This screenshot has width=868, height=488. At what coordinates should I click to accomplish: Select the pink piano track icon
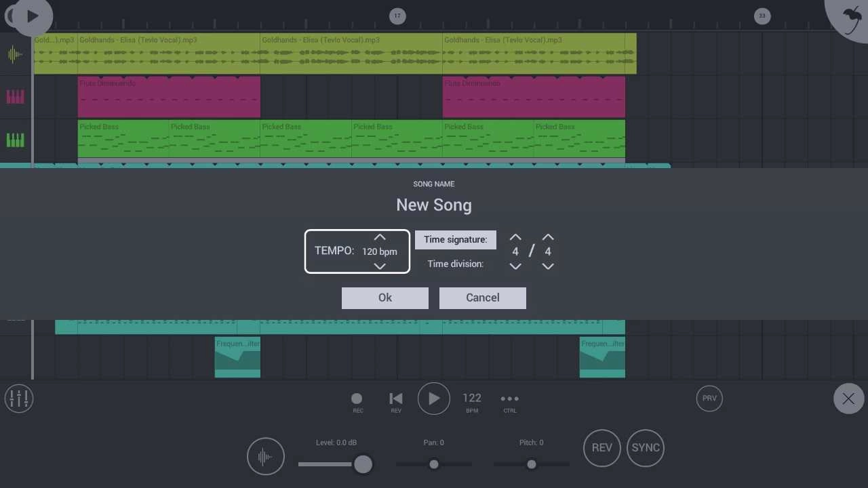click(15, 97)
